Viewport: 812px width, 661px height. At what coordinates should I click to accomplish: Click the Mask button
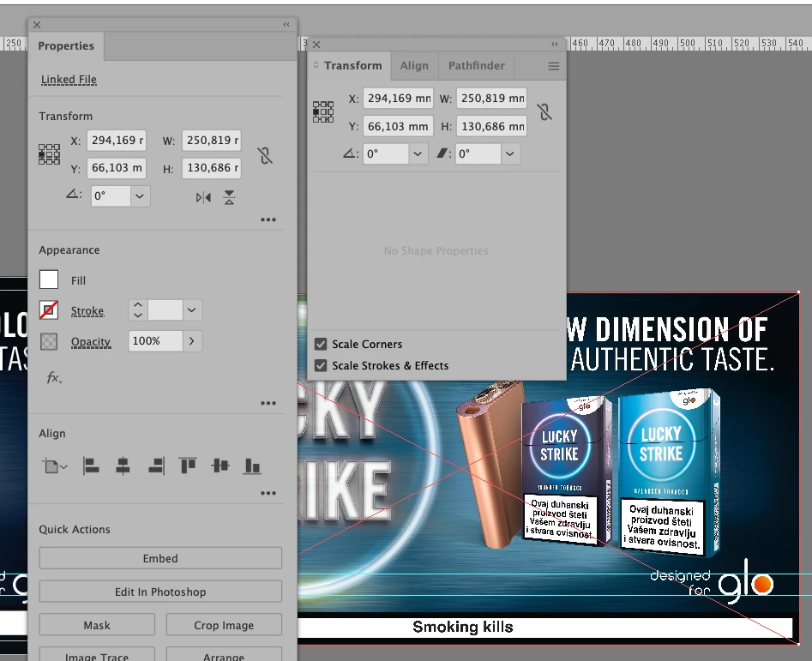coord(97,625)
